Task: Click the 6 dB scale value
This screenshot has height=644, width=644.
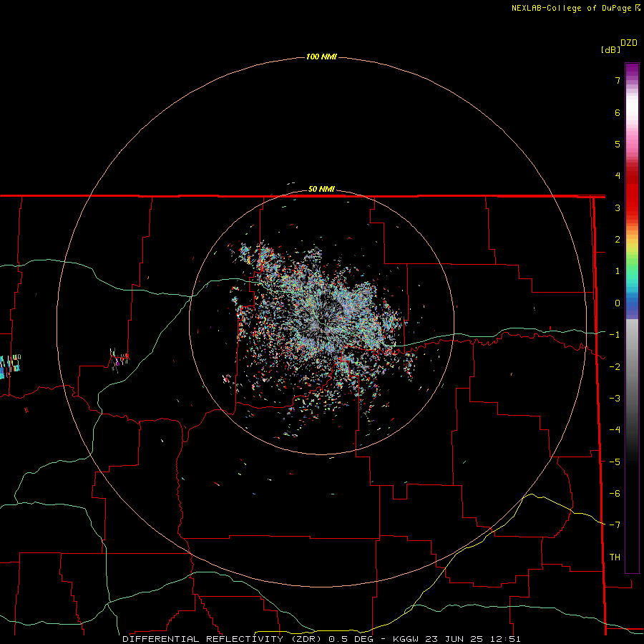Action: (618, 112)
